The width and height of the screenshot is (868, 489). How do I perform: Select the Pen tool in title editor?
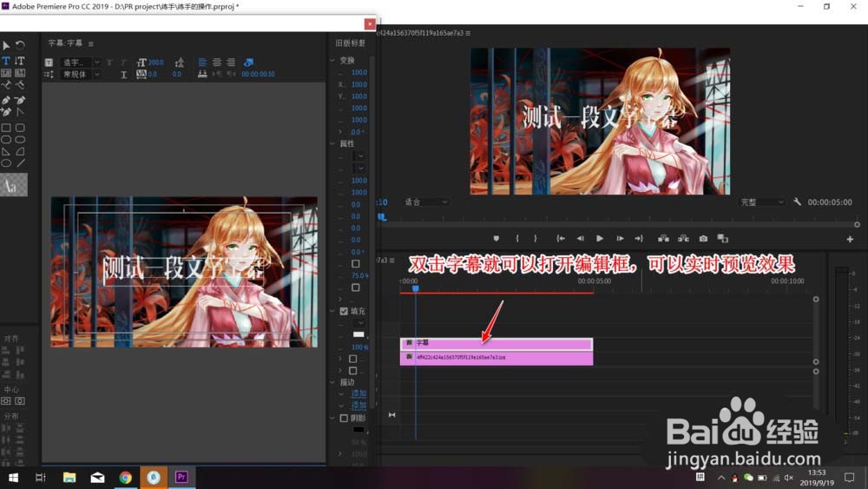pyautogui.click(x=6, y=100)
